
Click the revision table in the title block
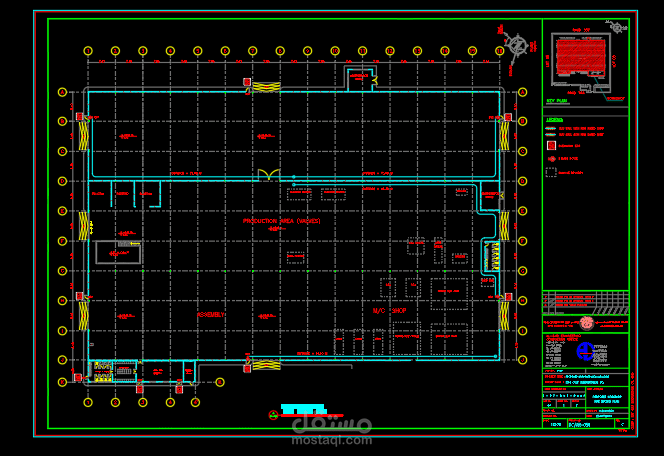(x=586, y=303)
